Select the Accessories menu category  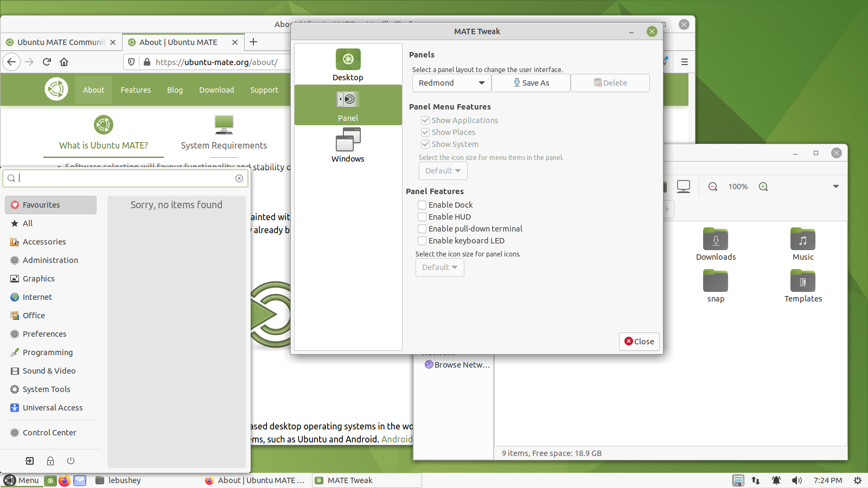click(44, 242)
